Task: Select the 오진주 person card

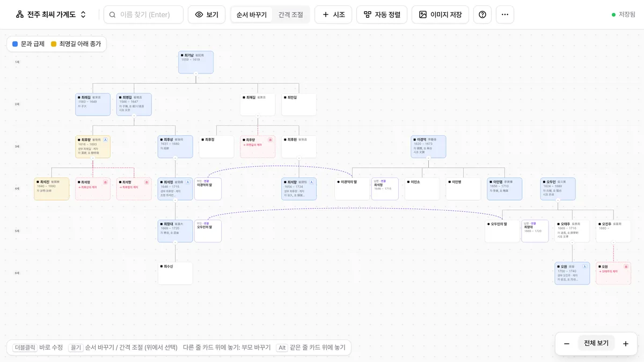Action: [613, 231]
